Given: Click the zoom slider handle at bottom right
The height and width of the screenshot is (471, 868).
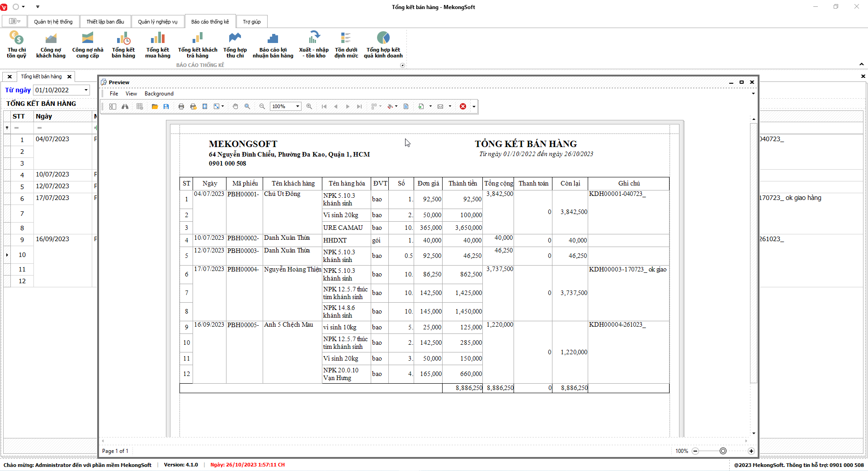Looking at the screenshot, I should [x=723, y=451].
